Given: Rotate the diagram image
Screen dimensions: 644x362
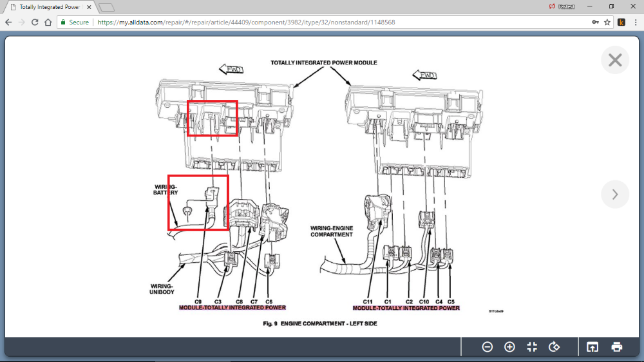Looking at the screenshot, I should point(554,347).
